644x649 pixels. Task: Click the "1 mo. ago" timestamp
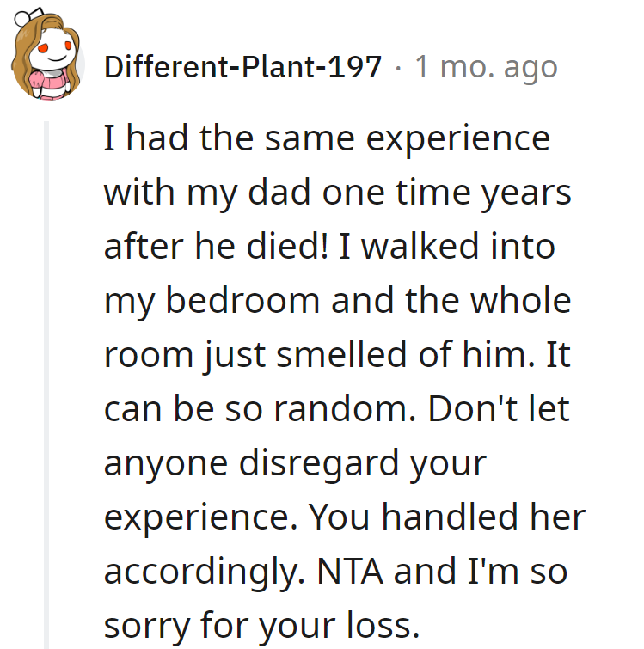pos(486,67)
